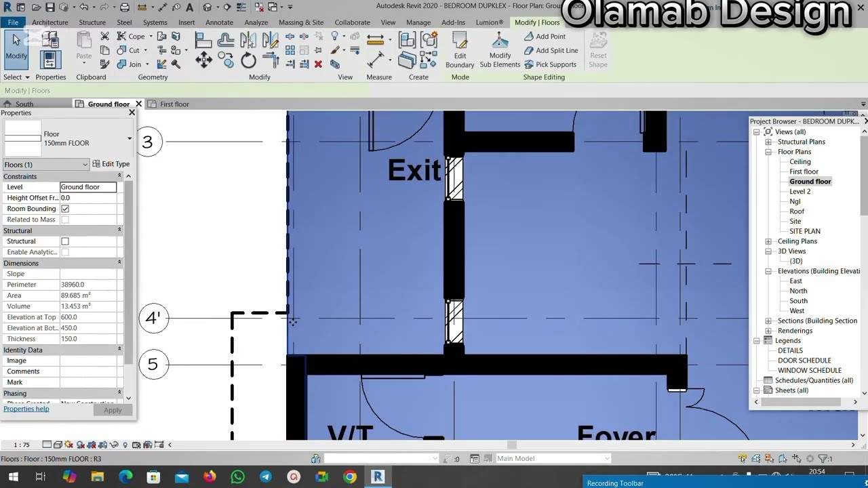The image size is (868, 488).
Task: Click the Properties help link
Action: coord(26,409)
